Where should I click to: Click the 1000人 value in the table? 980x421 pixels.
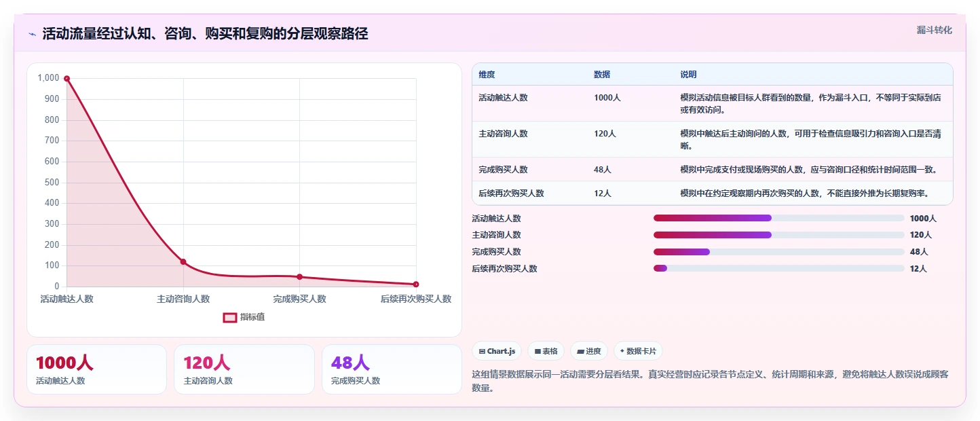point(607,98)
